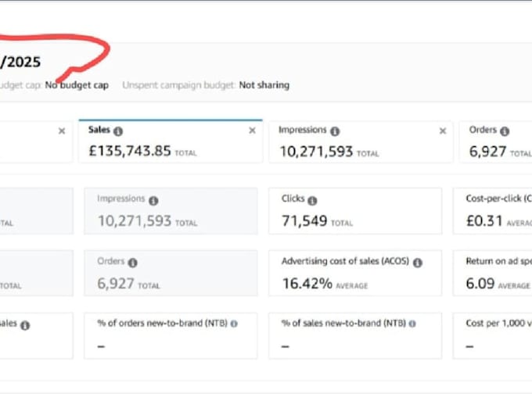Open info icon beside % of orders new-to-brand
The height and width of the screenshot is (394, 532).
(x=234, y=324)
